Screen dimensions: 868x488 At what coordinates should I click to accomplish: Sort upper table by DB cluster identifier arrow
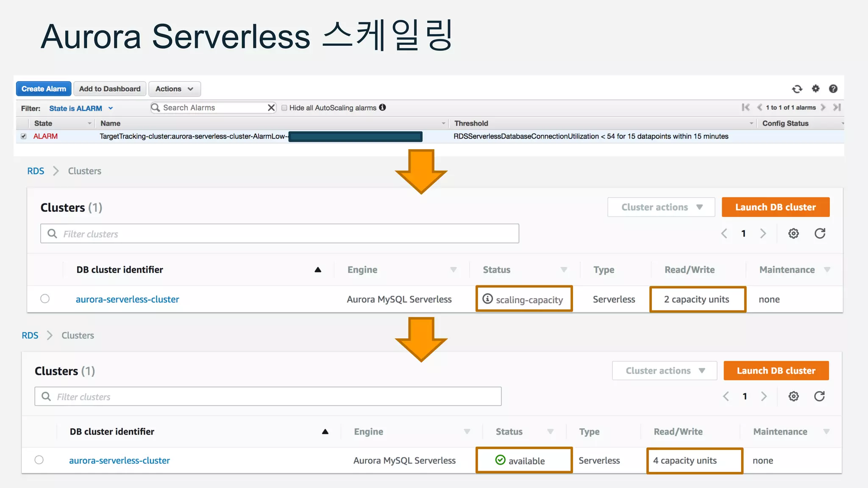[x=318, y=269]
